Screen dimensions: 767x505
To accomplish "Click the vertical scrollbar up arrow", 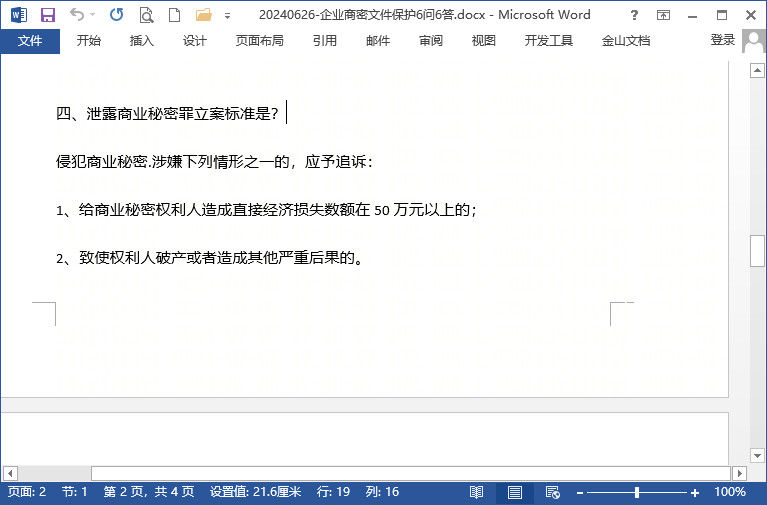I will 757,71.
